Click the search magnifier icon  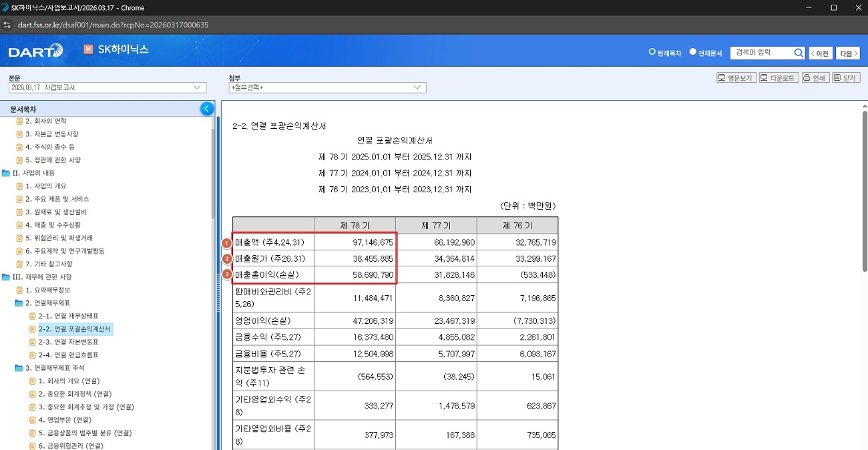(799, 52)
